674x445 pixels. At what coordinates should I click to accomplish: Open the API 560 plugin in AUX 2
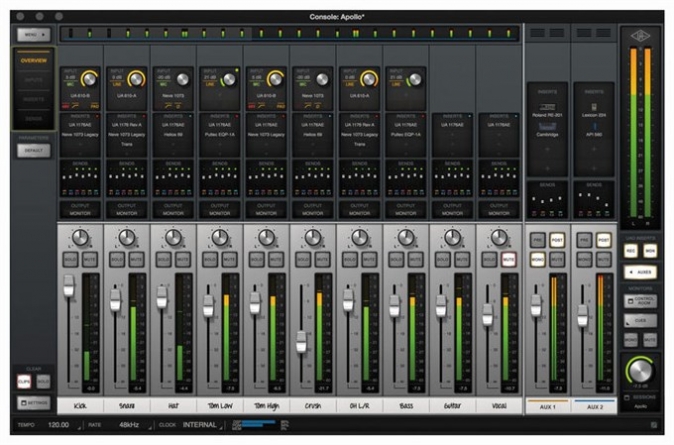tap(594, 130)
